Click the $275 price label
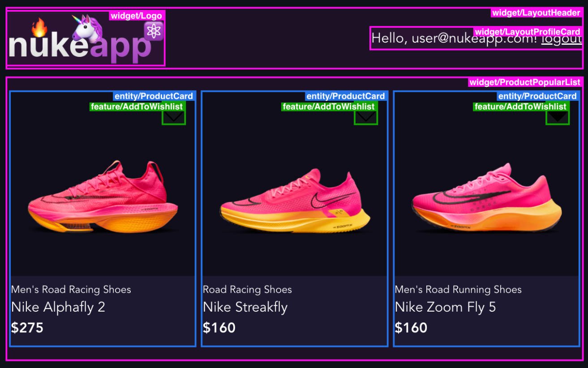The width and height of the screenshot is (588, 368). tap(27, 328)
